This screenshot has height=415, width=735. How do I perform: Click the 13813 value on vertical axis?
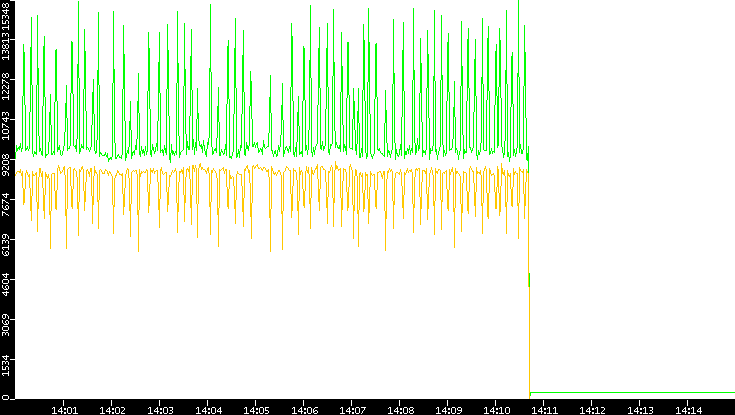click(x=6, y=47)
